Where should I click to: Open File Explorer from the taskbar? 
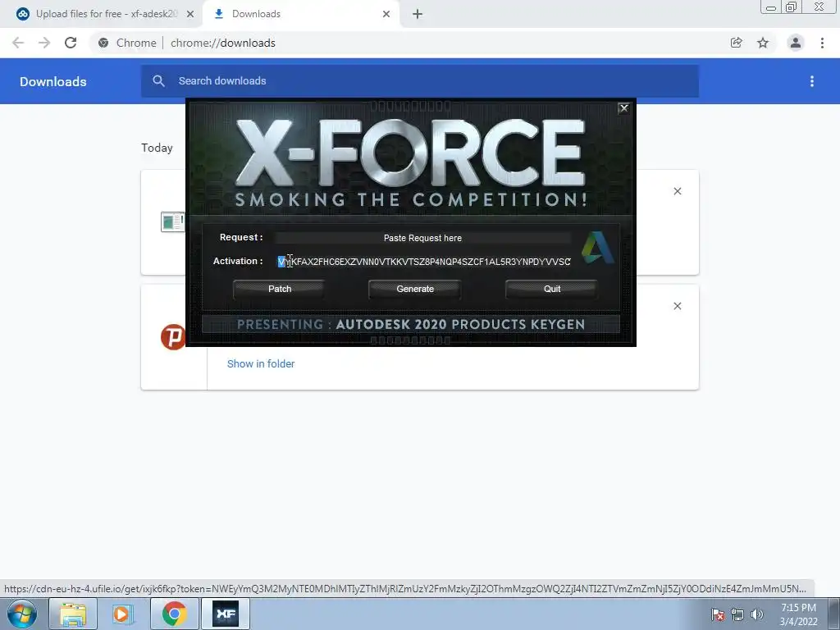73,614
